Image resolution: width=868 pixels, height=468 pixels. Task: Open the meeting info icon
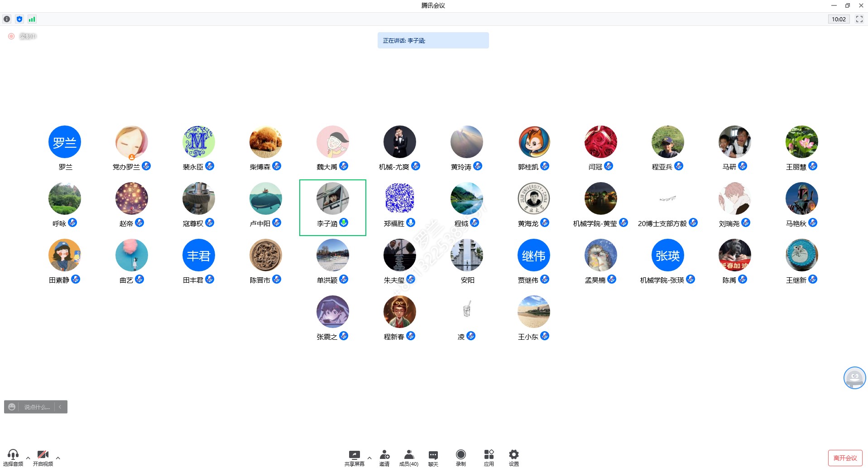click(7, 19)
